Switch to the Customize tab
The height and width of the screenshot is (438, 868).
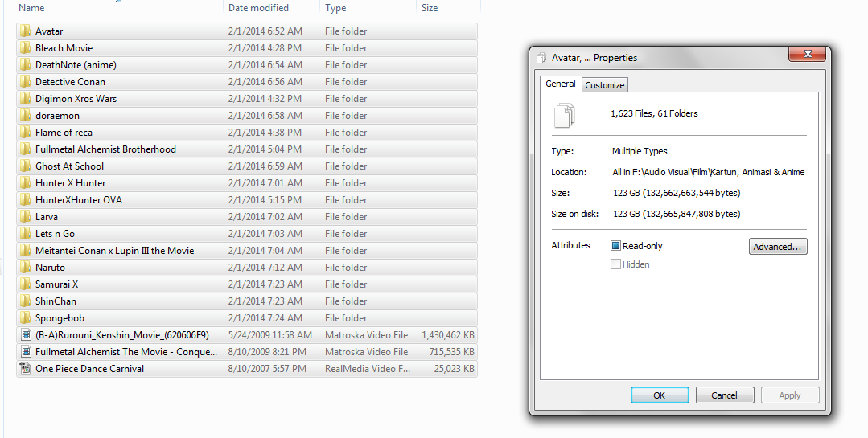pos(604,85)
